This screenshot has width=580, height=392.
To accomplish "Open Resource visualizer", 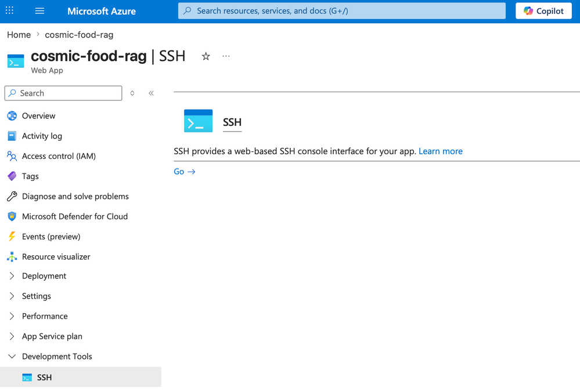I will click(x=56, y=257).
